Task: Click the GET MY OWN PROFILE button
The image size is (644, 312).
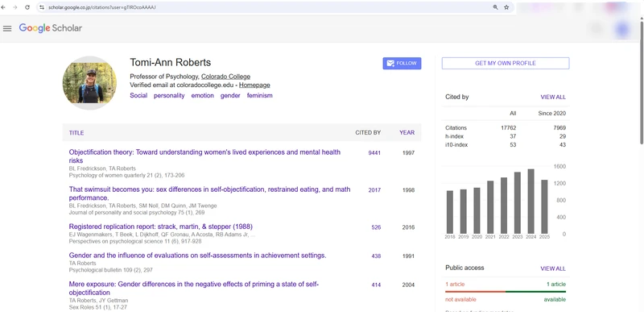Action: pyautogui.click(x=506, y=64)
